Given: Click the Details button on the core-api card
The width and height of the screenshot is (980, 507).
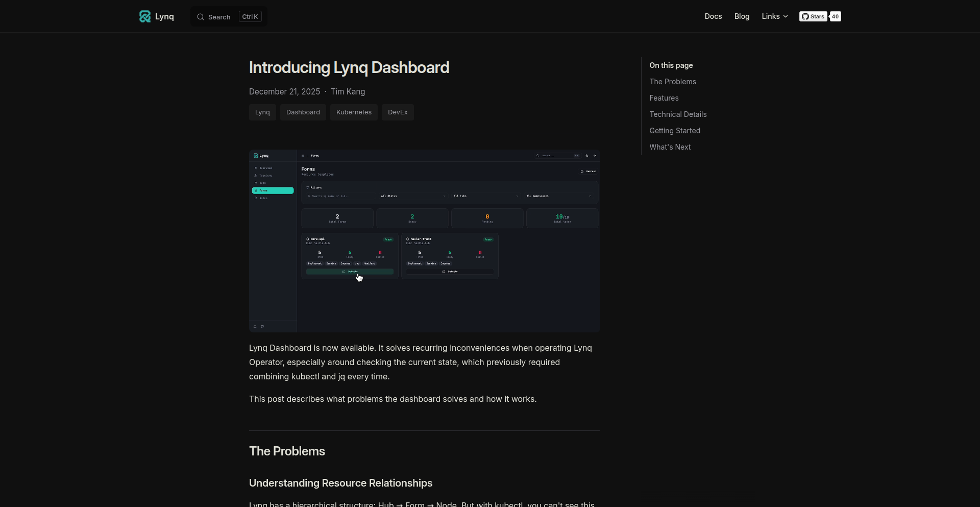Looking at the screenshot, I should click(350, 272).
